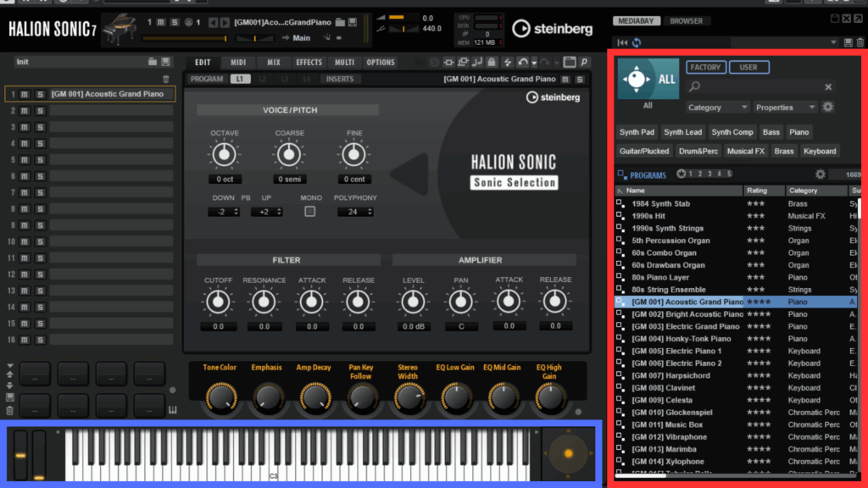This screenshot has height=488, width=868.
Task: Click the MediaBay refresh results icon
Action: click(x=636, y=42)
